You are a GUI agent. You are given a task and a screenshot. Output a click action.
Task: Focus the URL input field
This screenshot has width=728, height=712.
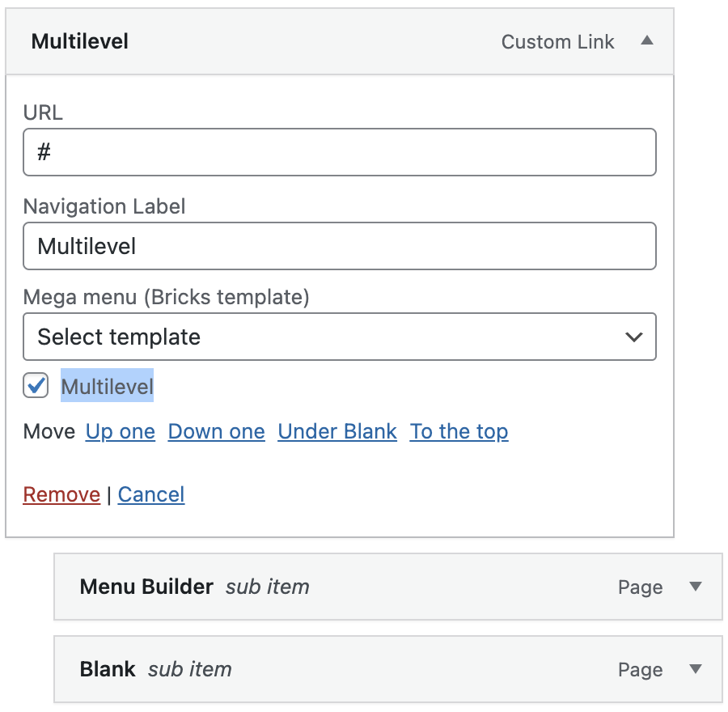[x=339, y=152]
